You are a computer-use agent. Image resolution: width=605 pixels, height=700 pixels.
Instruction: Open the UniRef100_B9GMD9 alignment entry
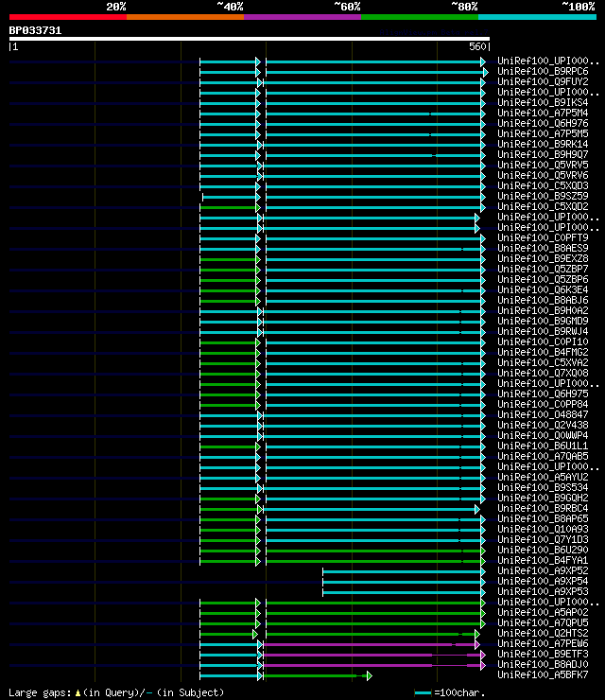[543, 321]
